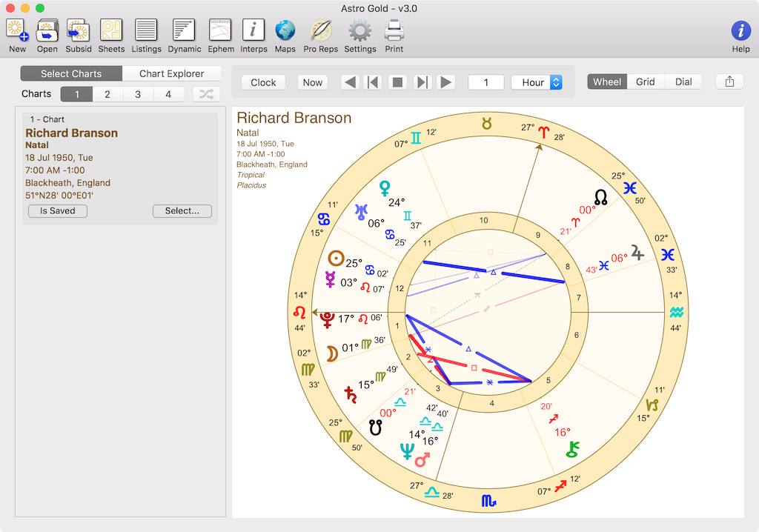Viewport: 759px width, 532px height.
Task: Jump back with skip-to-start button
Action: click(x=374, y=82)
